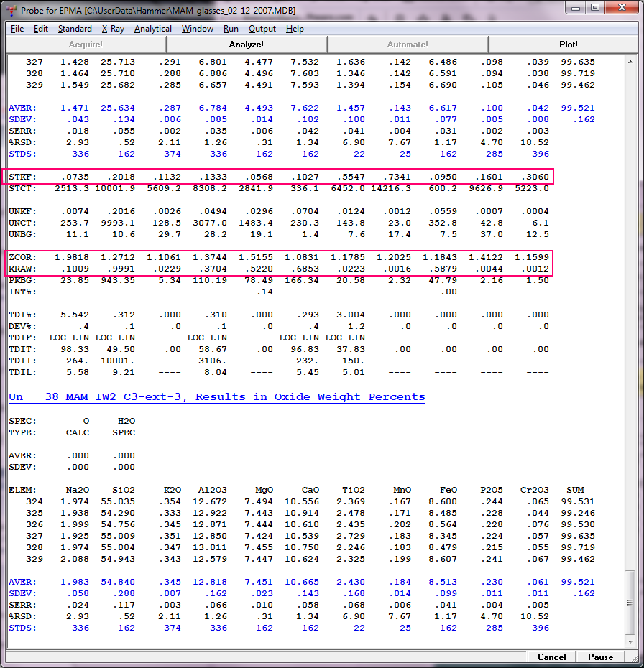Open the X-Ray menu

[113, 29]
